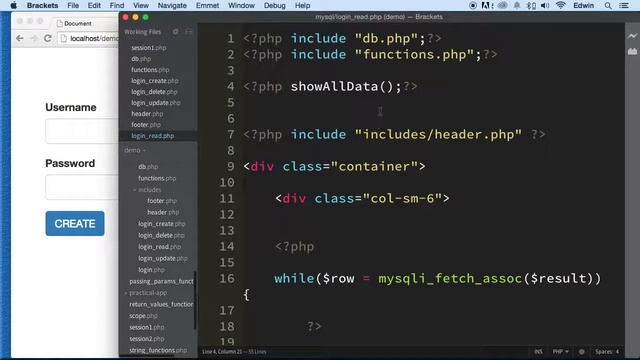Image resolution: width=640 pixels, height=360 pixels.
Task: Click the linting status circle in status bar
Action: pos(582,351)
